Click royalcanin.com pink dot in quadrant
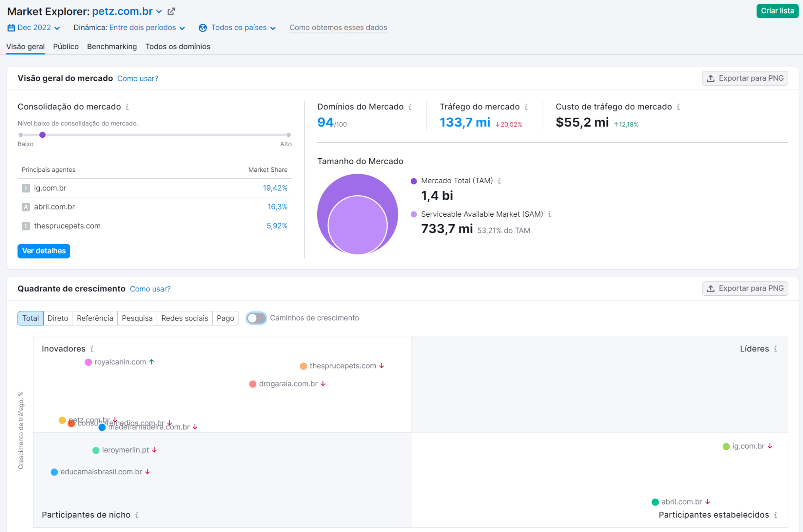 [x=88, y=362]
